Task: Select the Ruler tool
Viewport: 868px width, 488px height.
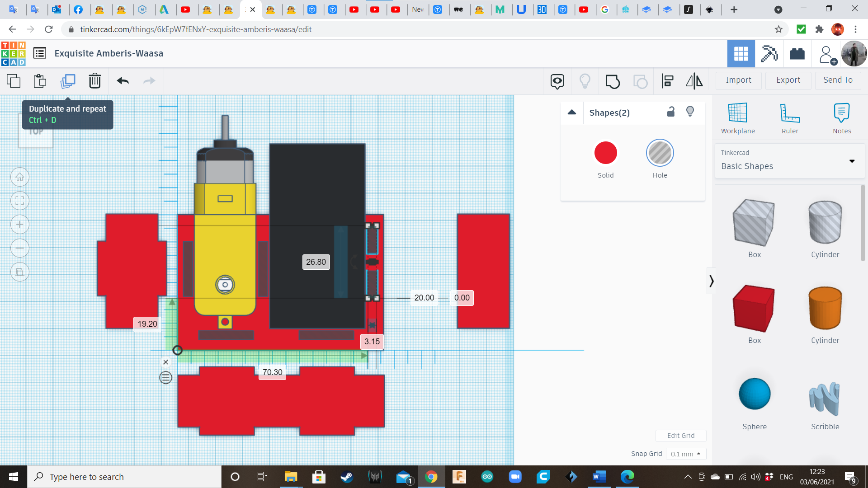Action: click(x=790, y=117)
